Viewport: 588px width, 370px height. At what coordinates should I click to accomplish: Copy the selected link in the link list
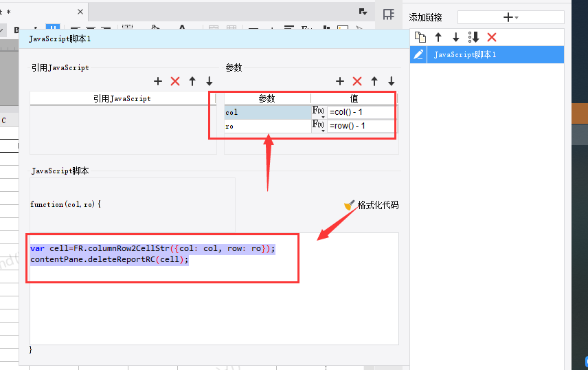point(420,37)
